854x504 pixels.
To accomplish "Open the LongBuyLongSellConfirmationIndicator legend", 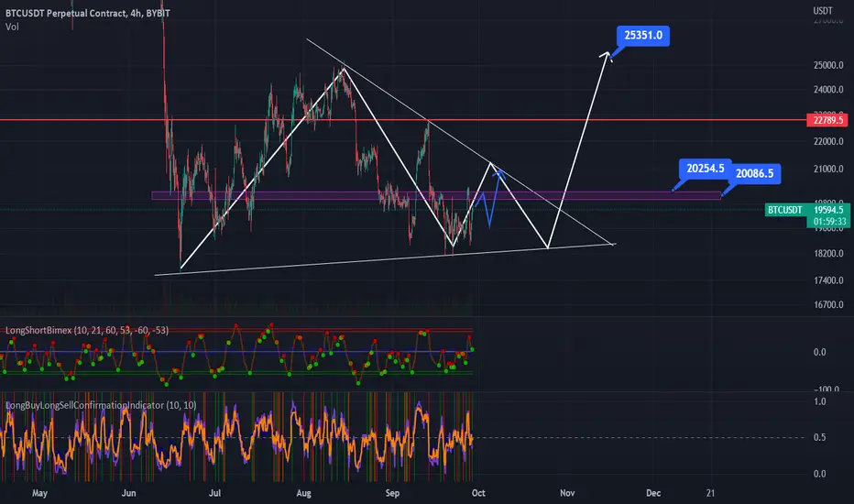I will coord(101,405).
